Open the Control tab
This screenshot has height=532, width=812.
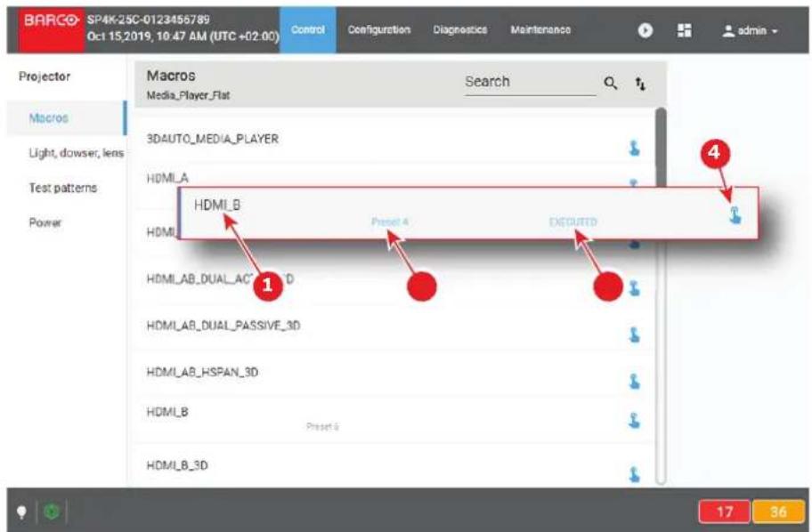pyautogui.click(x=307, y=30)
